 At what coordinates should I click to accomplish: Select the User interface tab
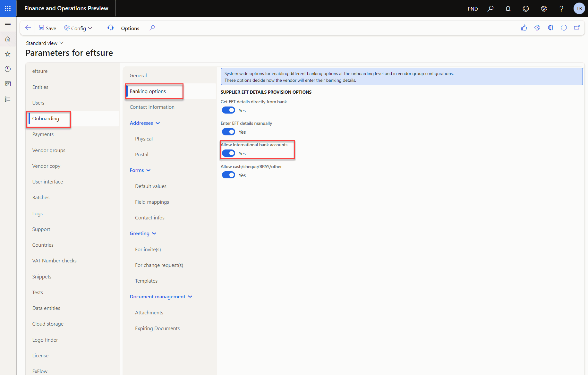72,182
